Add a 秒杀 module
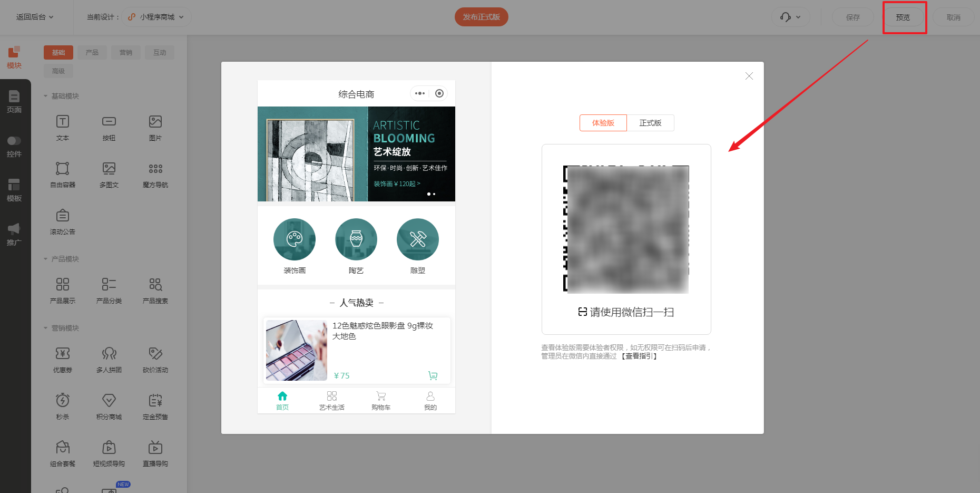 click(x=63, y=407)
